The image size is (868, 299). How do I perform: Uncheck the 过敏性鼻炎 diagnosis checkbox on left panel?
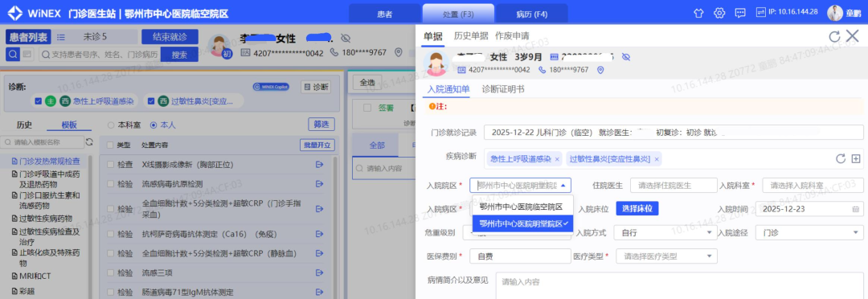click(x=151, y=100)
